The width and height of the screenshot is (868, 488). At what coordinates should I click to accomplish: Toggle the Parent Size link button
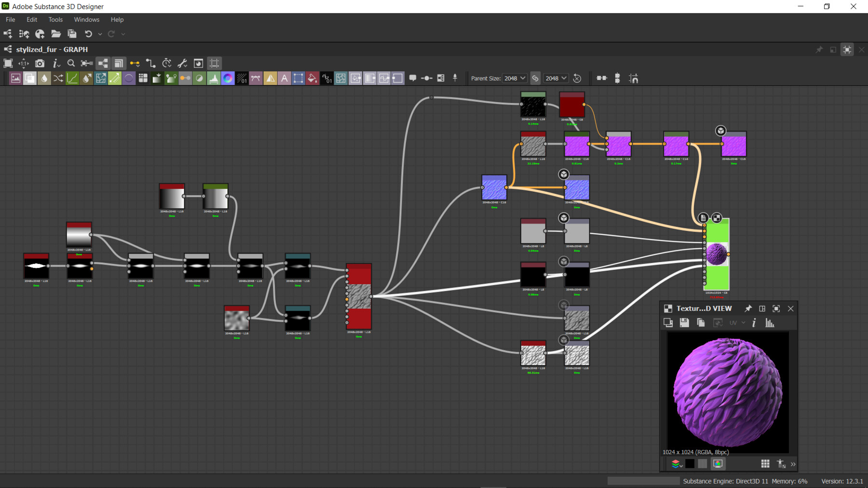click(x=534, y=78)
